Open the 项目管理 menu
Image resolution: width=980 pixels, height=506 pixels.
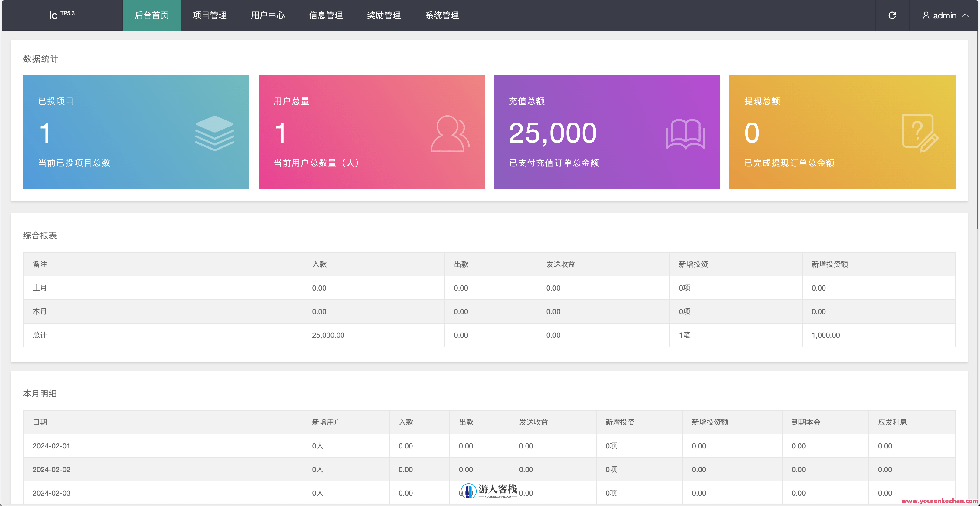click(x=210, y=15)
